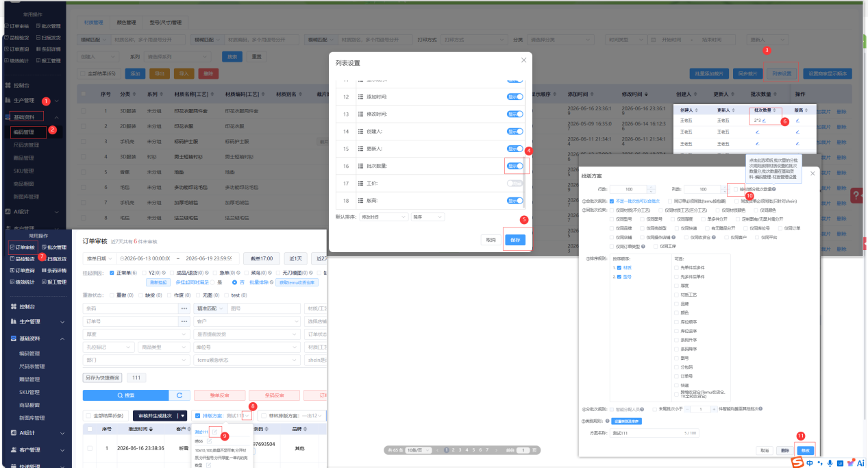Click the 保存 button in 列表设置
The image size is (868, 468).
click(516, 239)
